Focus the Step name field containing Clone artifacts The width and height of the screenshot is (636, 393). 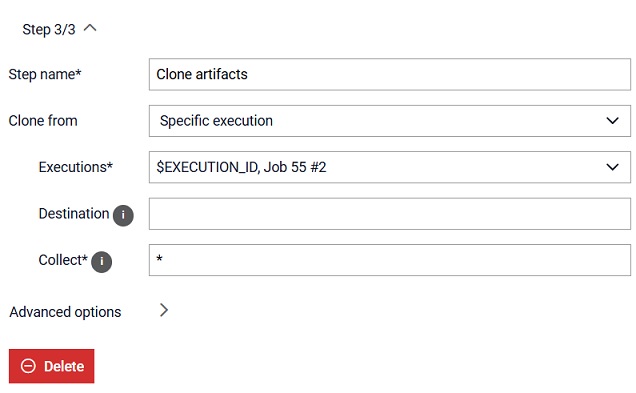[389, 74]
